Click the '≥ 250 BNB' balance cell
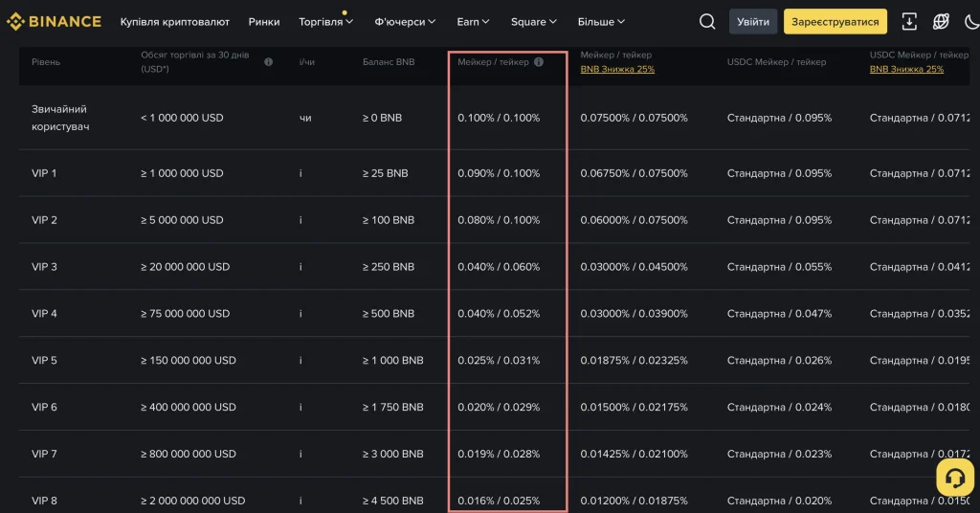The height and width of the screenshot is (513, 980). (389, 267)
